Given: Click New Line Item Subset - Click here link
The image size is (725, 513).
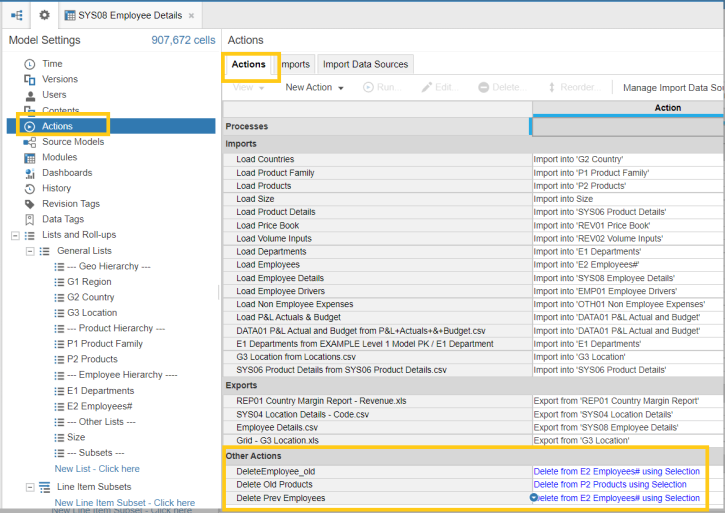Looking at the screenshot, I should pos(125,503).
